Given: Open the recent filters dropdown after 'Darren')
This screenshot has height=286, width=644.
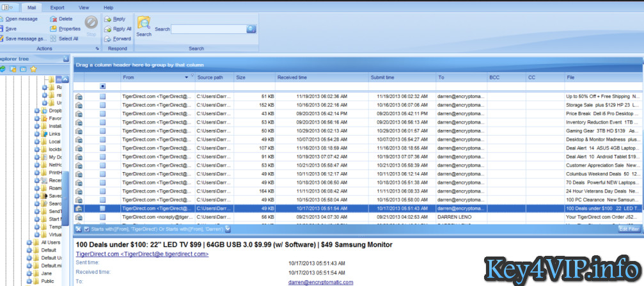Looking at the screenshot, I should point(228,229).
